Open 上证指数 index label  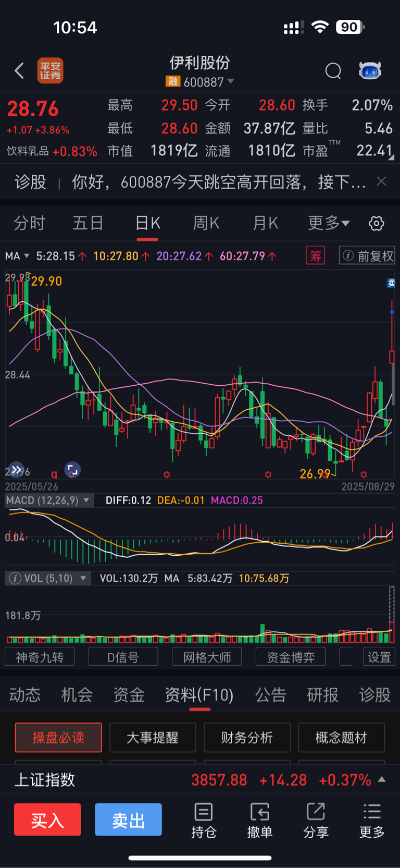coord(45,780)
